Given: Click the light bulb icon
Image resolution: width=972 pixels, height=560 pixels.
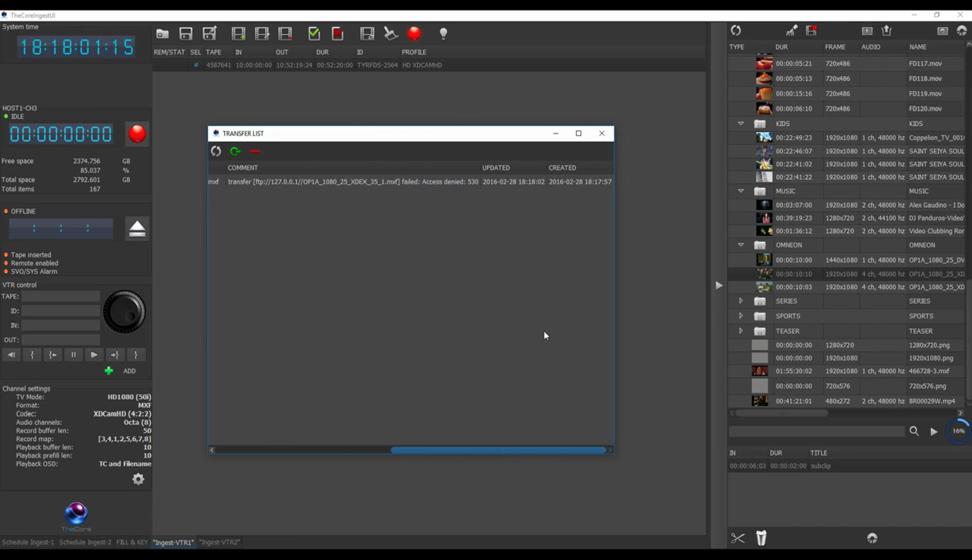Looking at the screenshot, I should click(x=443, y=33).
